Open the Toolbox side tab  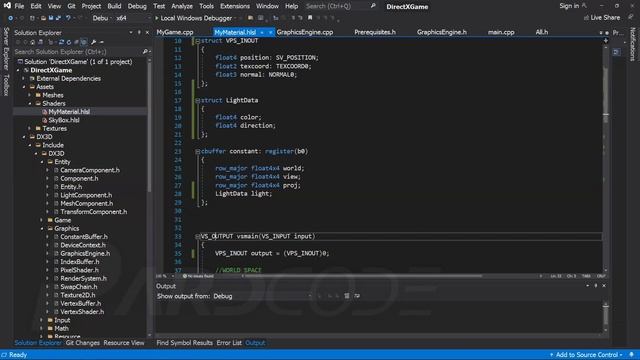click(x=6, y=85)
